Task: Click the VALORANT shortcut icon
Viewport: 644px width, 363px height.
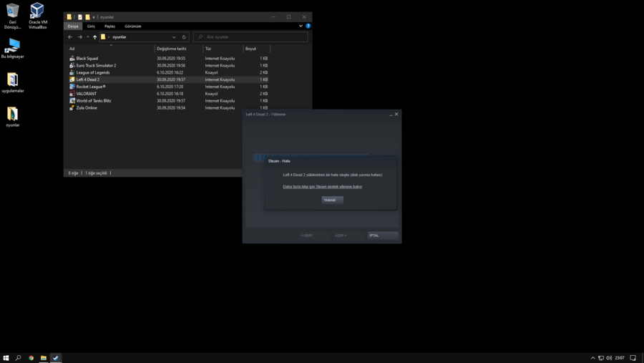Action: tap(72, 94)
